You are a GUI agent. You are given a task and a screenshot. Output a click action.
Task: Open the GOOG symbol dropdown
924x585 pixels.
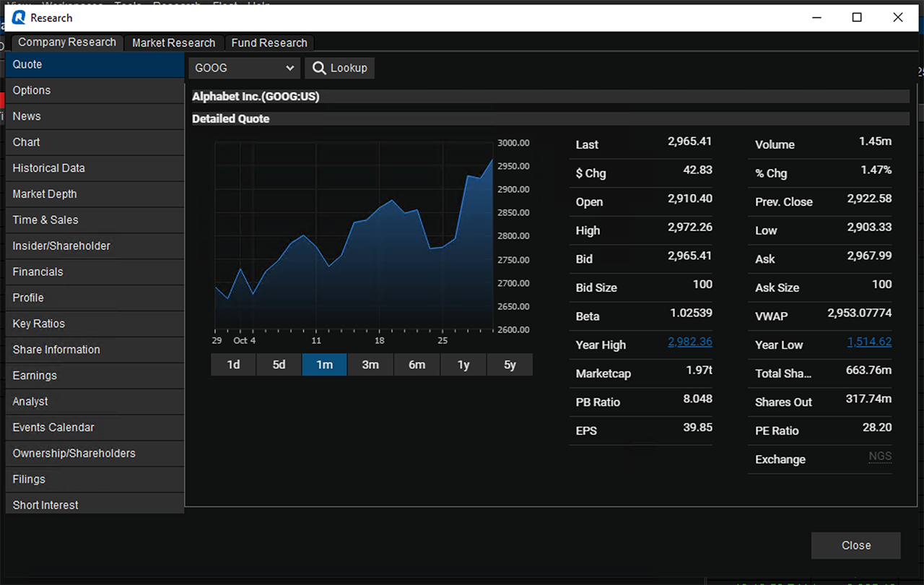click(245, 68)
